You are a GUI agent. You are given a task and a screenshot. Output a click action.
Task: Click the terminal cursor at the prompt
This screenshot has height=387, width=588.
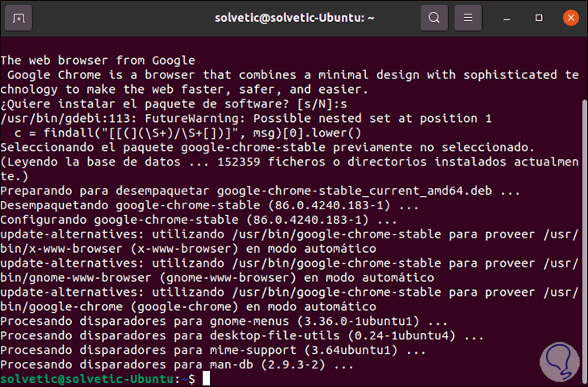(206, 379)
